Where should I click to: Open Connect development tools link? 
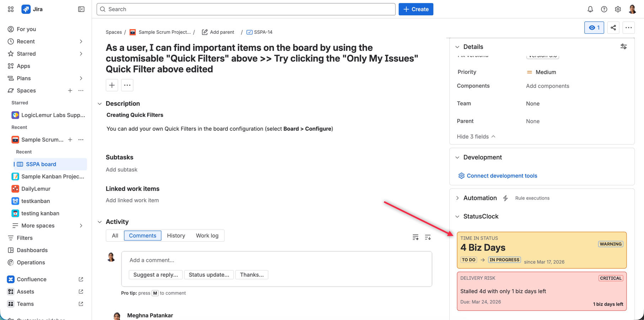click(x=501, y=176)
